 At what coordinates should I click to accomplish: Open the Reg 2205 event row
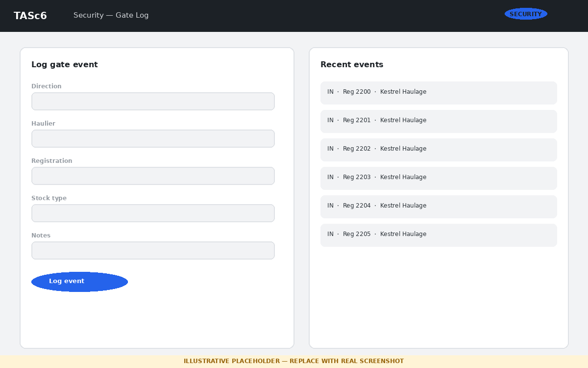click(x=439, y=235)
